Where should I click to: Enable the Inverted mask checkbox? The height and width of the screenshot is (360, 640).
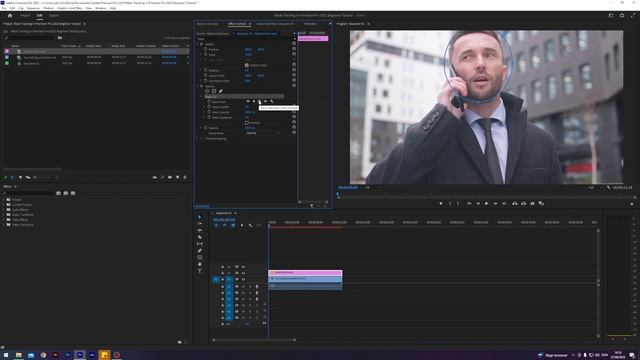(247, 122)
